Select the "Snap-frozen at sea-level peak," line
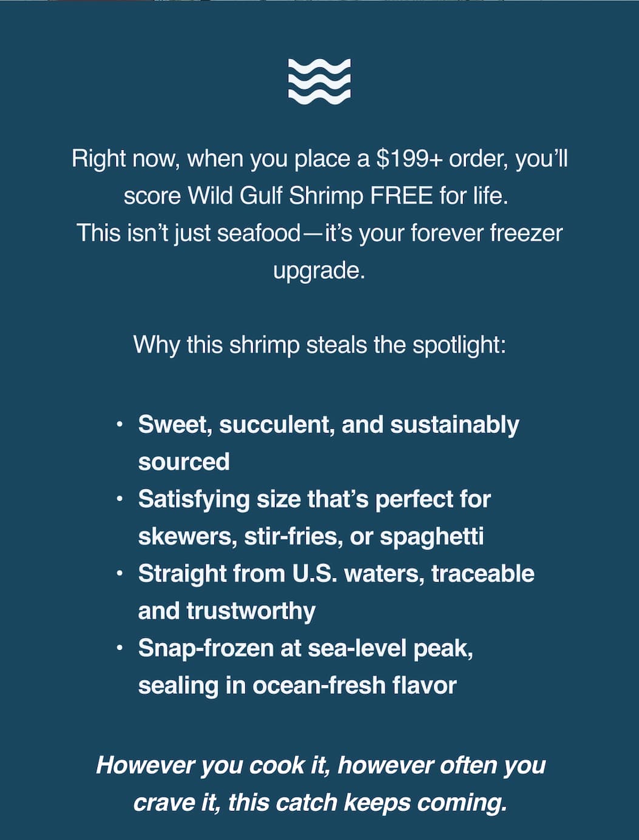This screenshot has height=840, width=639. tap(305, 648)
